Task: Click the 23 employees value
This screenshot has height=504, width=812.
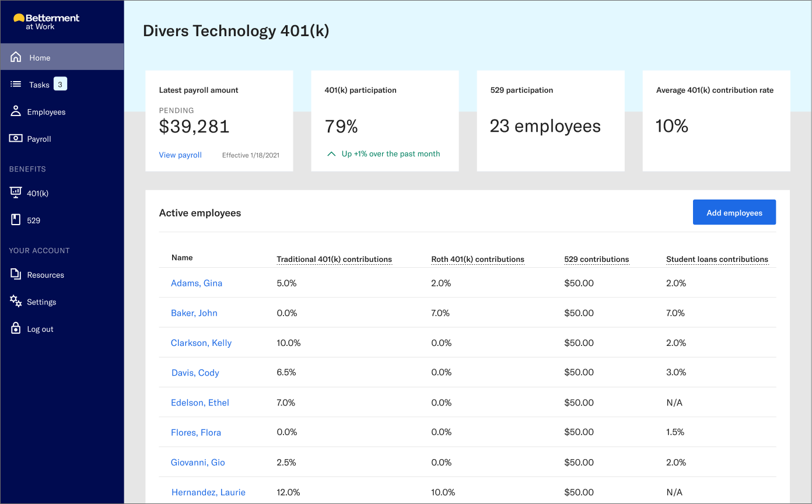Action: [x=545, y=126]
